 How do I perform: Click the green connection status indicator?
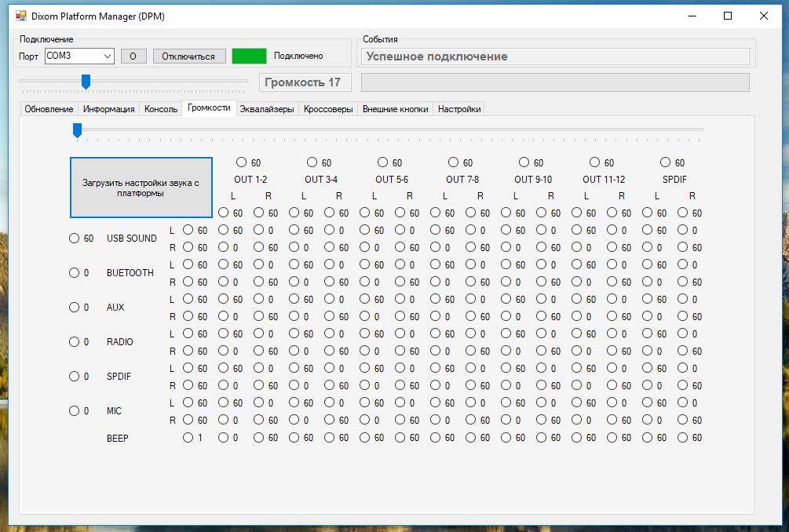[x=249, y=56]
